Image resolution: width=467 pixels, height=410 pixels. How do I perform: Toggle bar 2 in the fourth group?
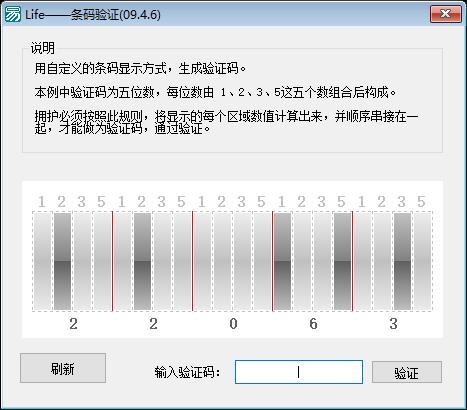coord(302,262)
